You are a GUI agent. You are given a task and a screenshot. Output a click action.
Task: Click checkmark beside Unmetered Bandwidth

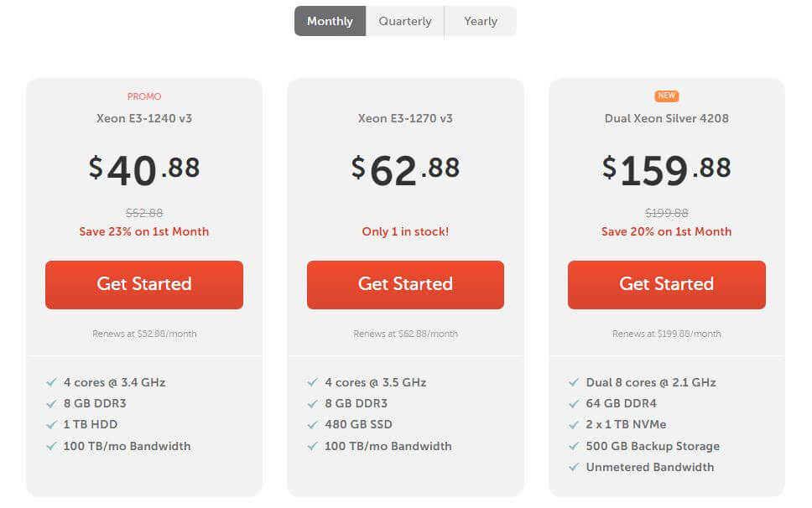pos(574,468)
